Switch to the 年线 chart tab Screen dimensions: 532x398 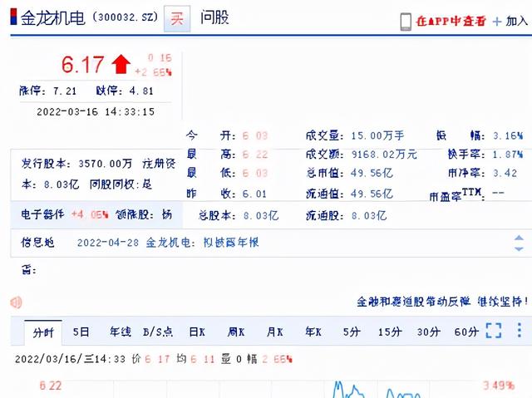click(x=121, y=332)
